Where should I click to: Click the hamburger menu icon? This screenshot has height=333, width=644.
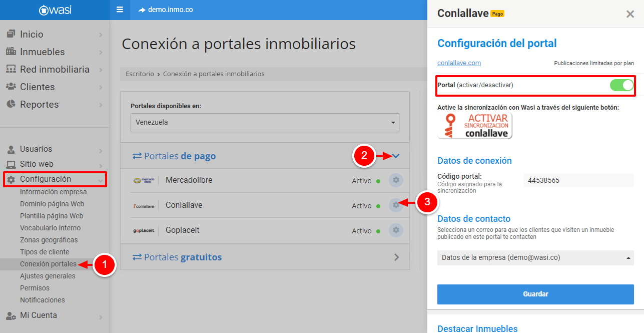(120, 10)
